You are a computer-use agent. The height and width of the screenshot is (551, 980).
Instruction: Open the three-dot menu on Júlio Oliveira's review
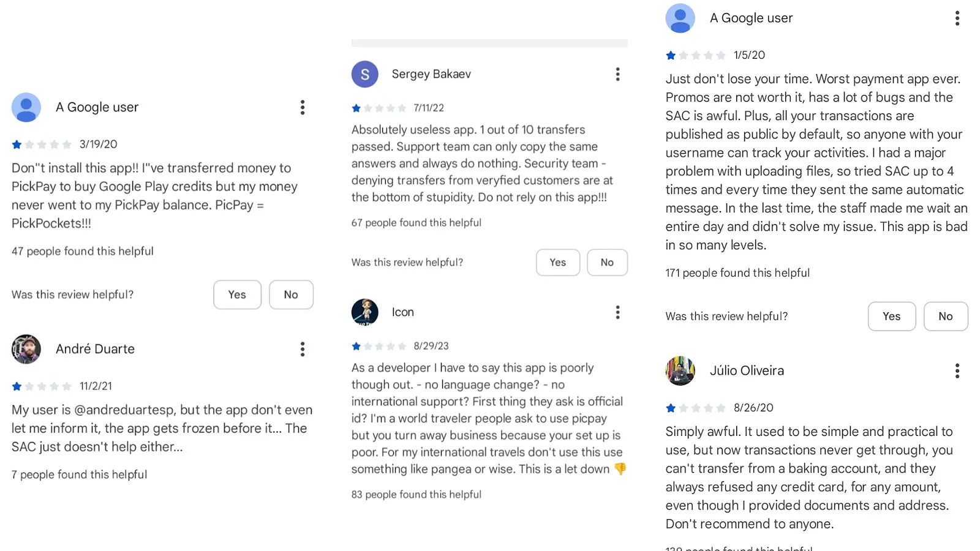pos(957,370)
